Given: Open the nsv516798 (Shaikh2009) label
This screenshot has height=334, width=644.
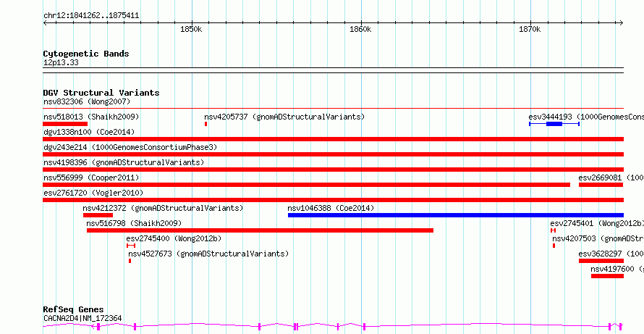Looking at the screenshot, I should tap(134, 223).
